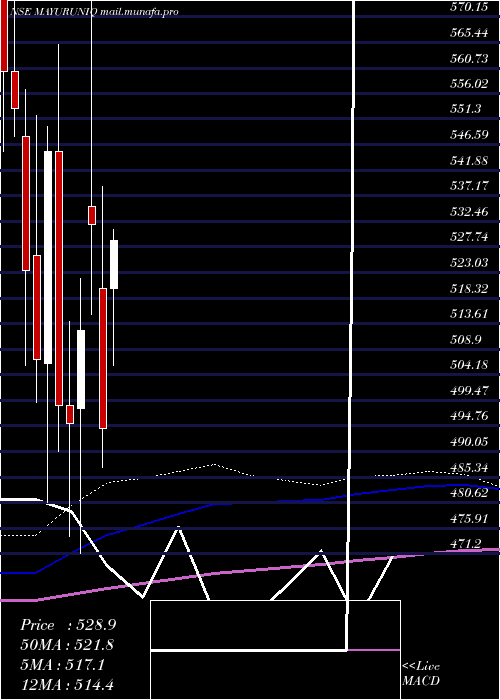
Task: Click the 532.46 price axis label
Action: [x=469, y=212]
